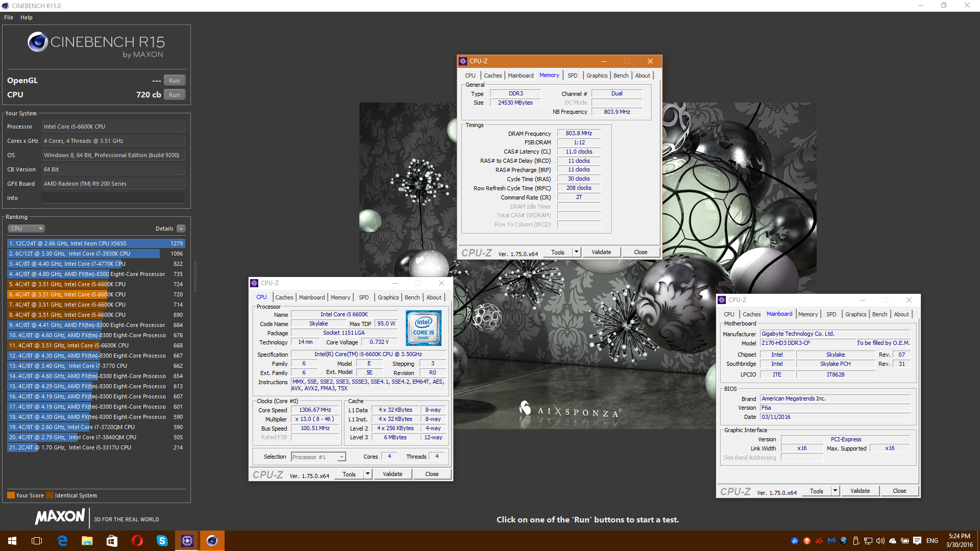Click the Cinebench left panel resize grip

tap(194, 276)
